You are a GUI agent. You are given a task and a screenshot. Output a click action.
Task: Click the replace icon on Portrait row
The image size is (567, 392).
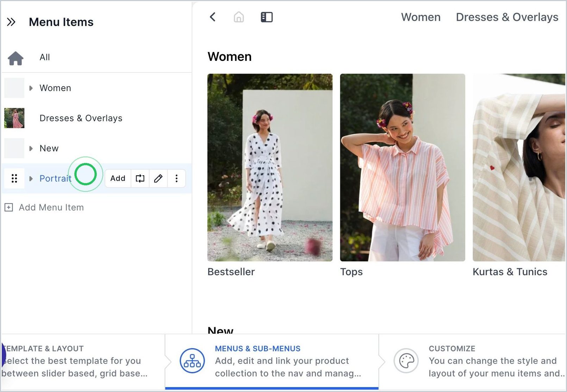pos(140,178)
